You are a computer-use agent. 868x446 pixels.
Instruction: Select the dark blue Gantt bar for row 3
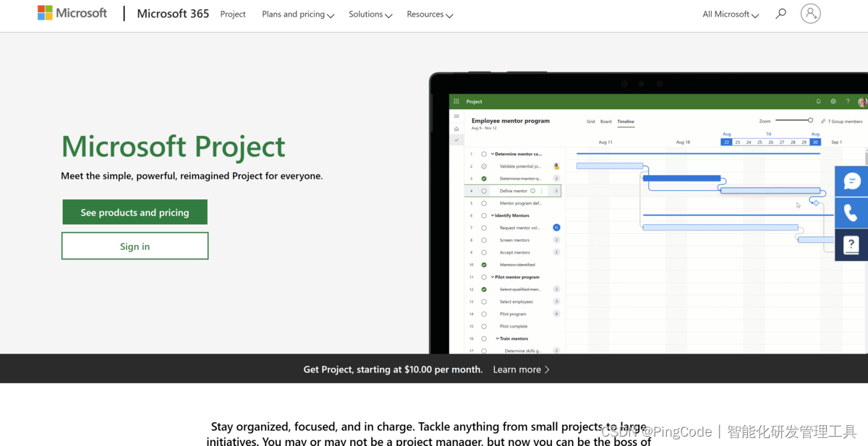pos(681,178)
